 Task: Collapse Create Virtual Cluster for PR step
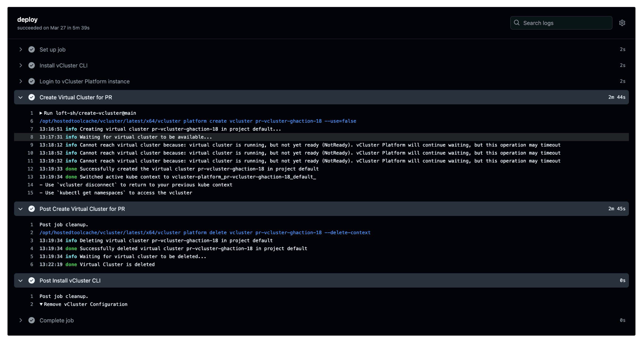20,97
